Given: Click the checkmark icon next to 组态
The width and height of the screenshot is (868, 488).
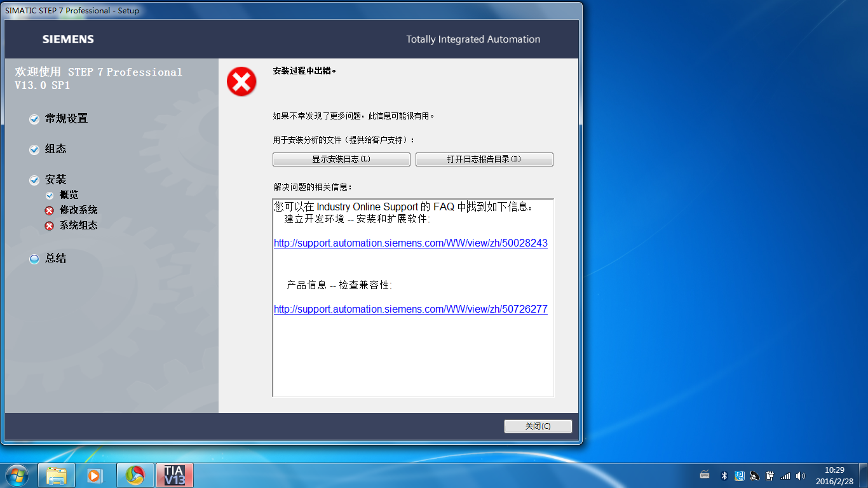Looking at the screenshot, I should (x=34, y=149).
